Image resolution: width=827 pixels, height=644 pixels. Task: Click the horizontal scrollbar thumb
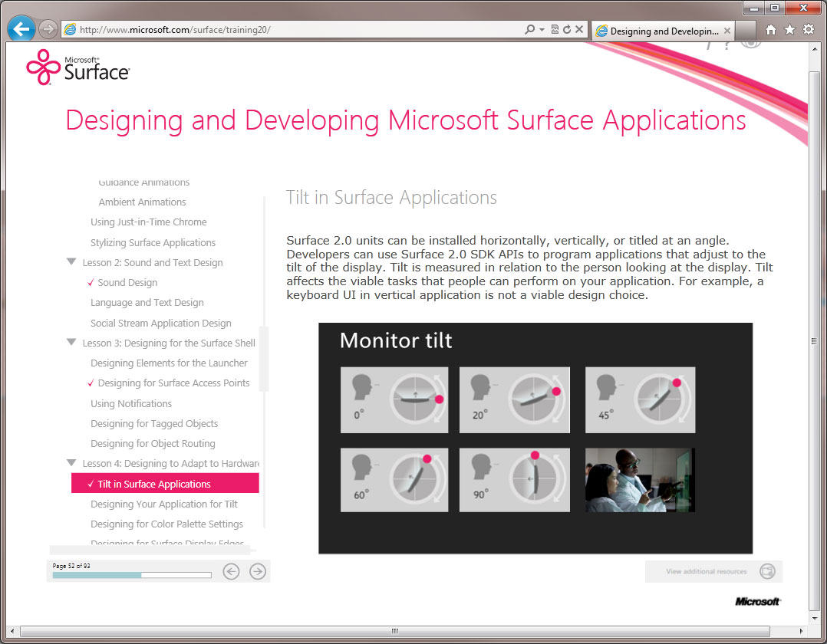pyautogui.click(x=394, y=631)
